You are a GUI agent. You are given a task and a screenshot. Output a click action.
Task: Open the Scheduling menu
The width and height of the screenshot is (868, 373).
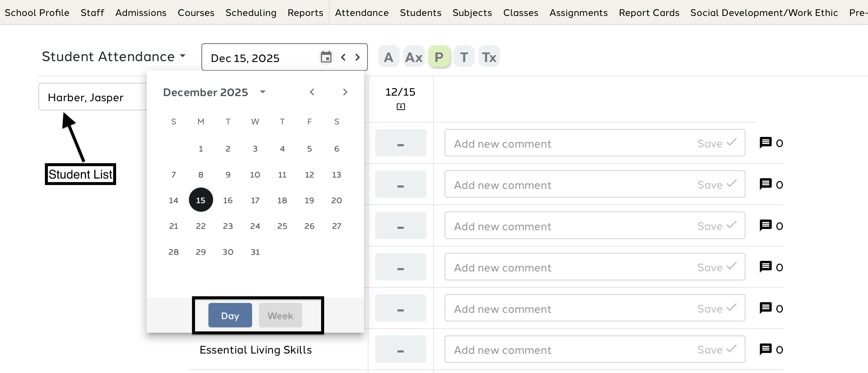(x=251, y=13)
